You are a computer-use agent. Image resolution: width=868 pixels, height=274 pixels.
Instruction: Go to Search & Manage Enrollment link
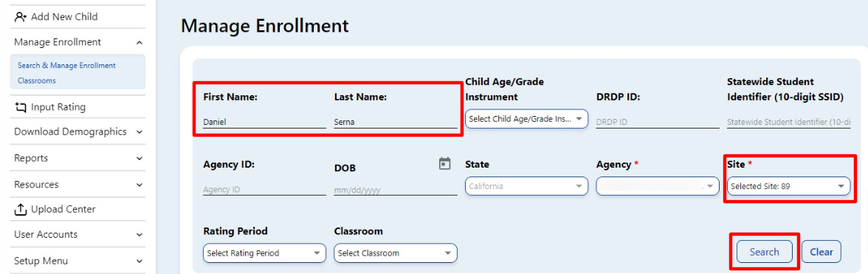point(66,65)
